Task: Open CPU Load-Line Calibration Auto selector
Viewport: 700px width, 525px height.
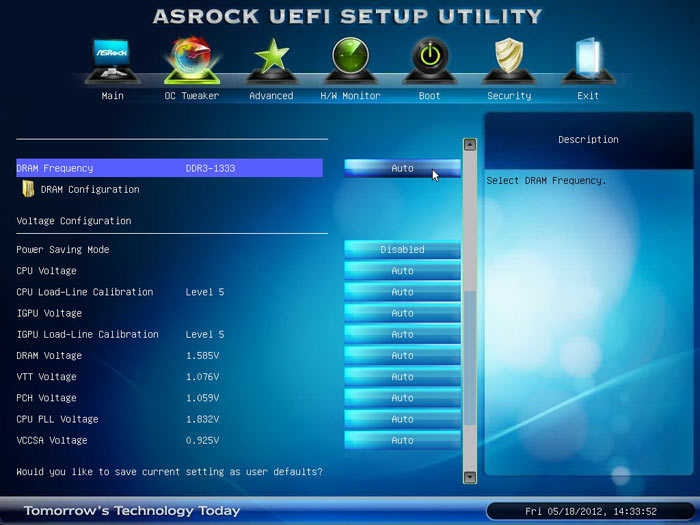Action: point(402,292)
